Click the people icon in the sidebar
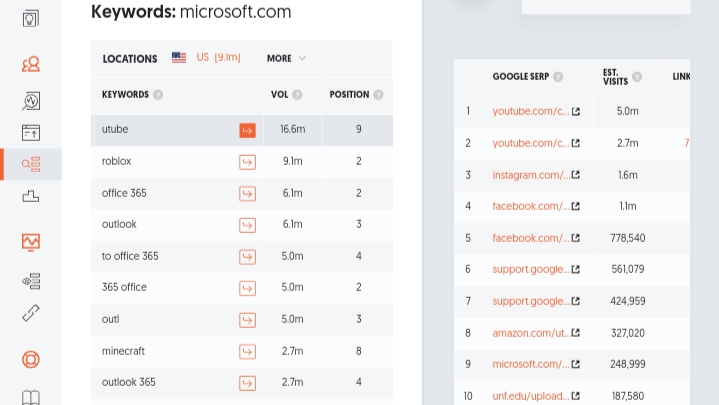This screenshot has height=405, width=719. pyautogui.click(x=31, y=65)
